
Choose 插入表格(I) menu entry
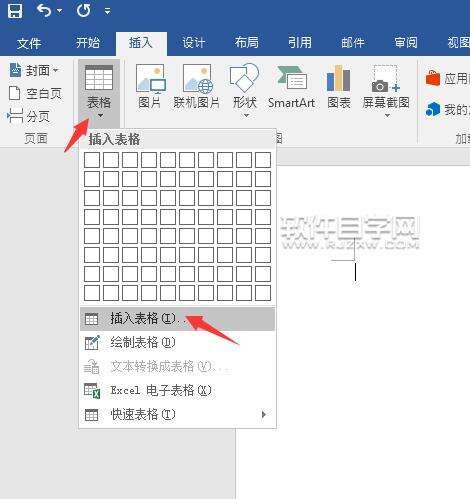[177, 319]
